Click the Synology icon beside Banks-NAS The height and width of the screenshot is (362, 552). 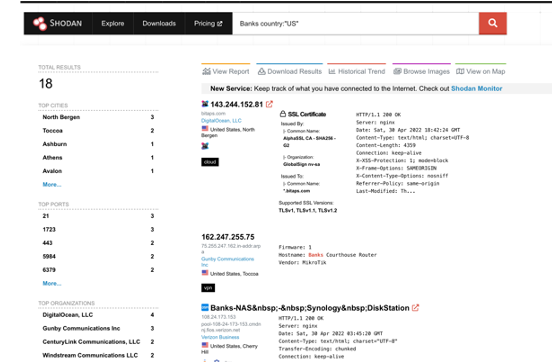[205, 307]
